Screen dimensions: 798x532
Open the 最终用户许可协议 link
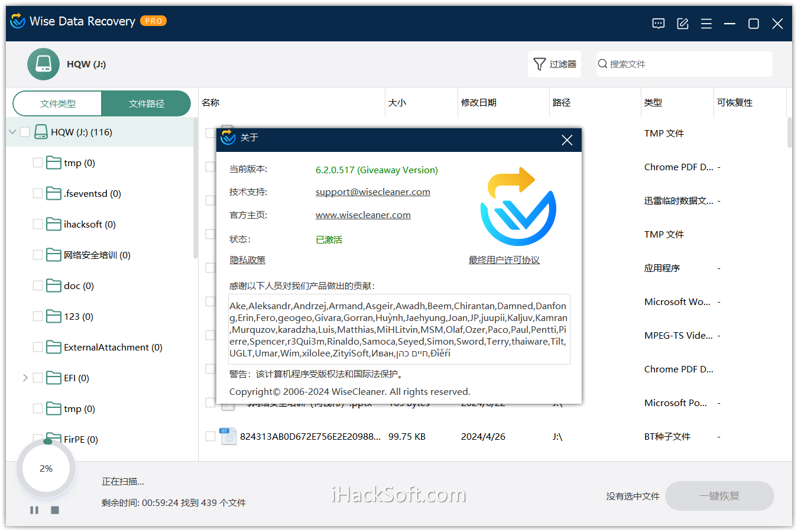coord(504,260)
